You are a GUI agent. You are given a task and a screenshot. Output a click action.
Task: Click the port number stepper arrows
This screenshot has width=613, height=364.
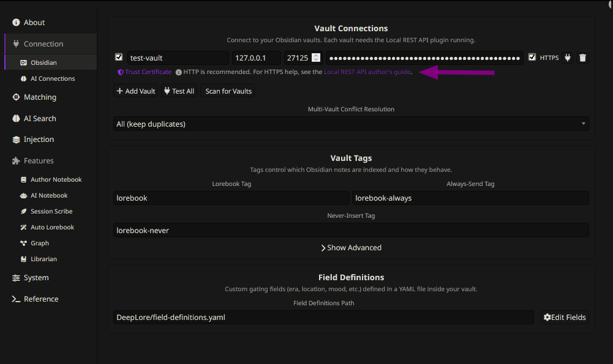(316, 58)
